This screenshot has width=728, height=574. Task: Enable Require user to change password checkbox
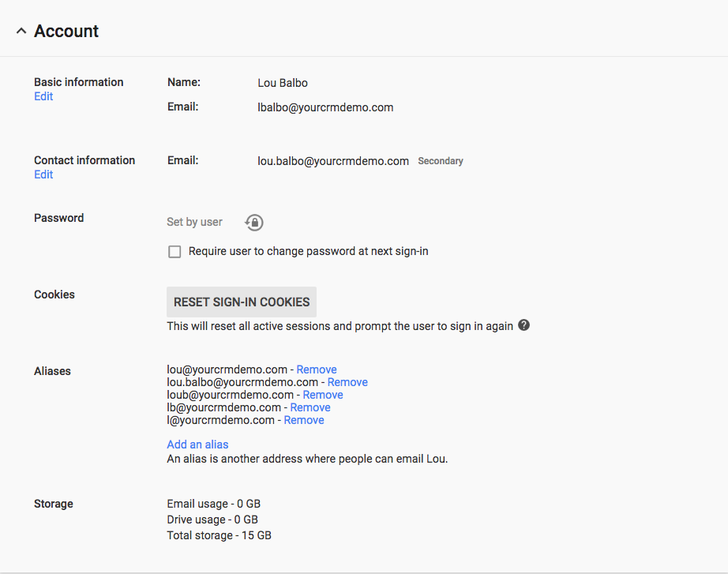pyautogui.click(x=174, y=252)
